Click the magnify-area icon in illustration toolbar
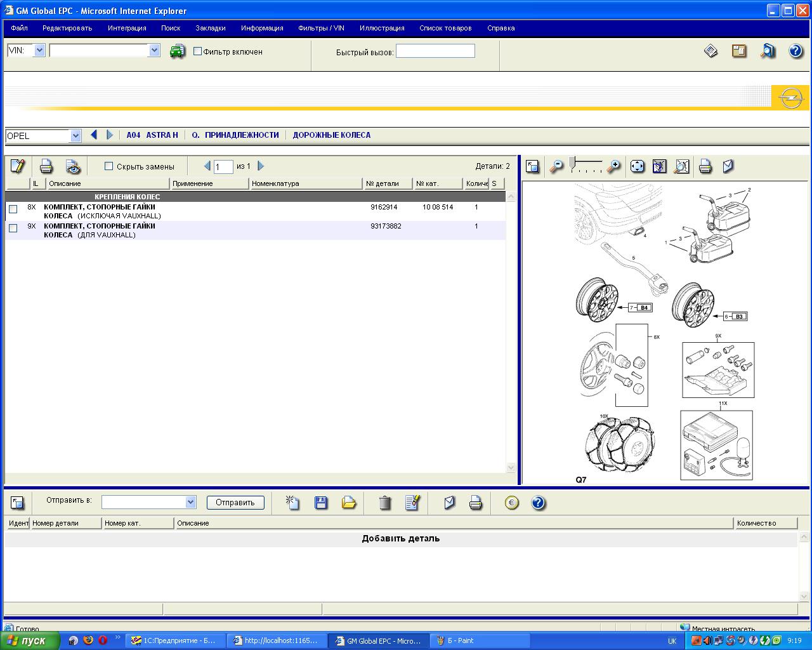This screenshot has height=650, width=812. 681,166
